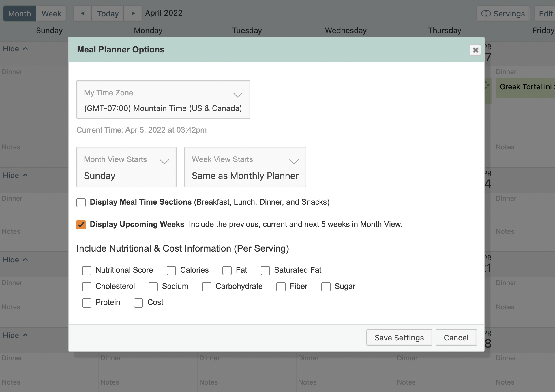Enable the Nutritional Score checkbox

click(x=87, y=270)
